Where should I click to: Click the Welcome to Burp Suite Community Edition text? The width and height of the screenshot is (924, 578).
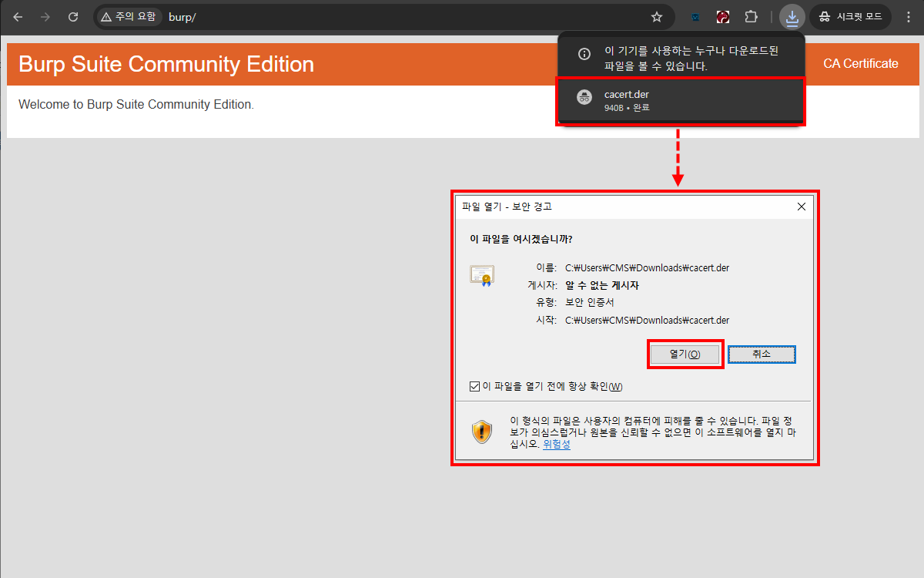(x=136, y=104)
